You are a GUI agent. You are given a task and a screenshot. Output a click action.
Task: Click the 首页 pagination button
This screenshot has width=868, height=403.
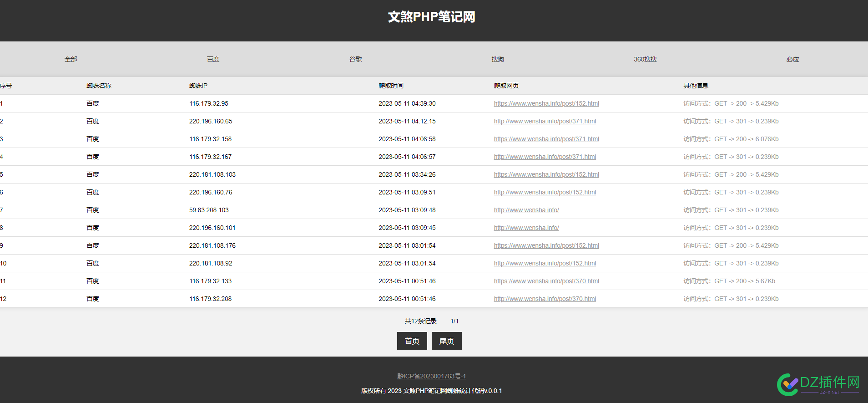(412, 341)
